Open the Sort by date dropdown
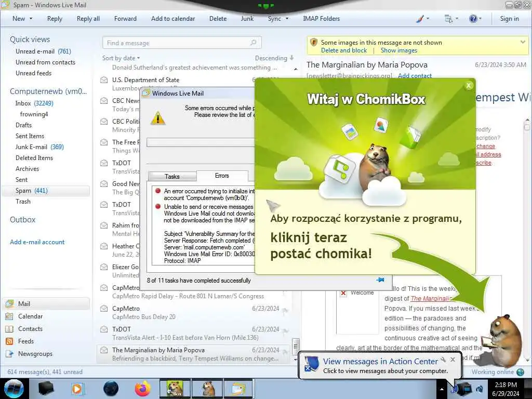This screenshot has height=399, width=532. 121,58
